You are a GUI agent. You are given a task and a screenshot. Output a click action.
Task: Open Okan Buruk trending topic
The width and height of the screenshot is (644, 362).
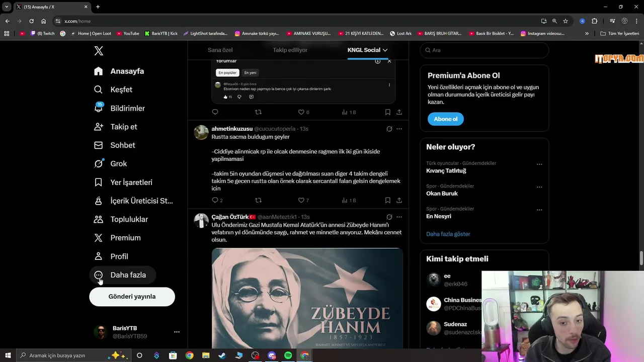[x=442, y=194]
